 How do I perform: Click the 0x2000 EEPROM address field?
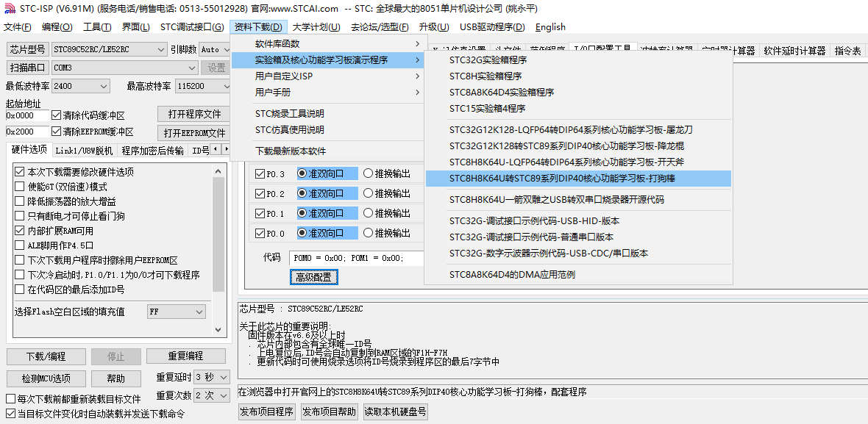click(x=27, y=132)
